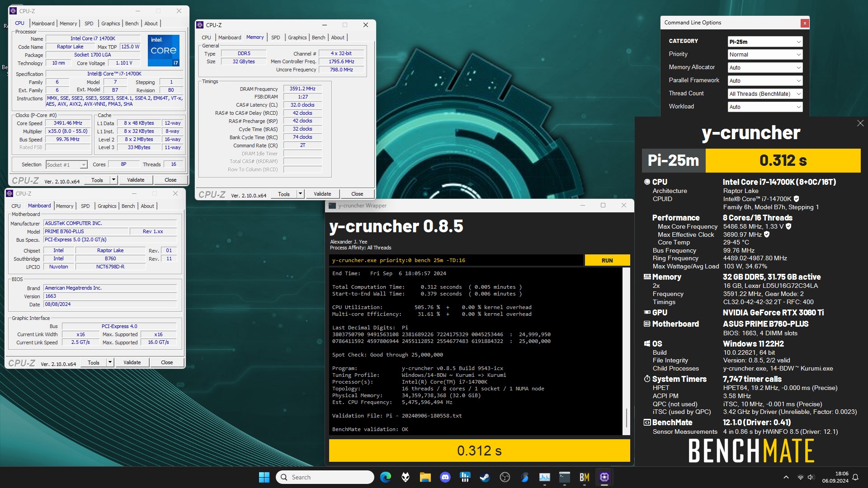Click Close in the CPU-Z Mainboard window

click(167, 362)
